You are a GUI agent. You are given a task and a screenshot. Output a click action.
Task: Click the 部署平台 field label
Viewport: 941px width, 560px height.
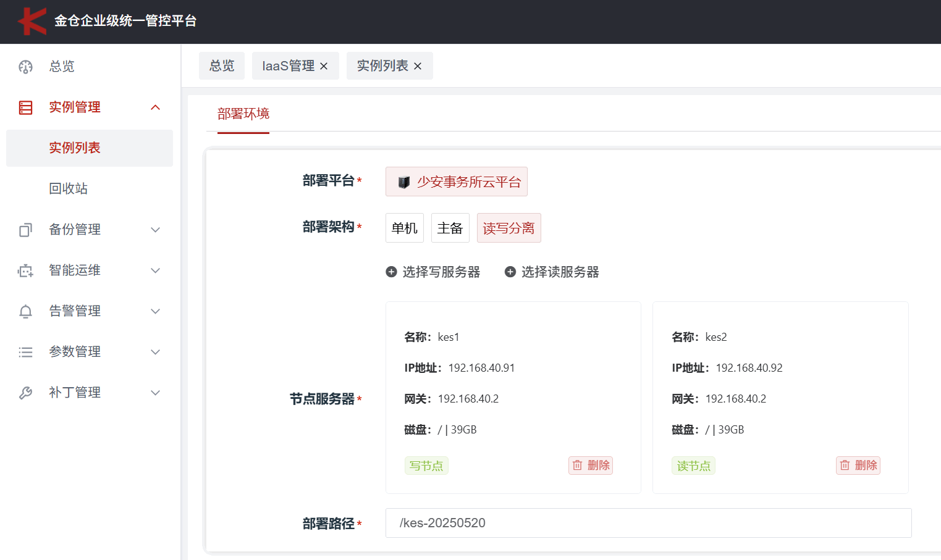point(328,180)
